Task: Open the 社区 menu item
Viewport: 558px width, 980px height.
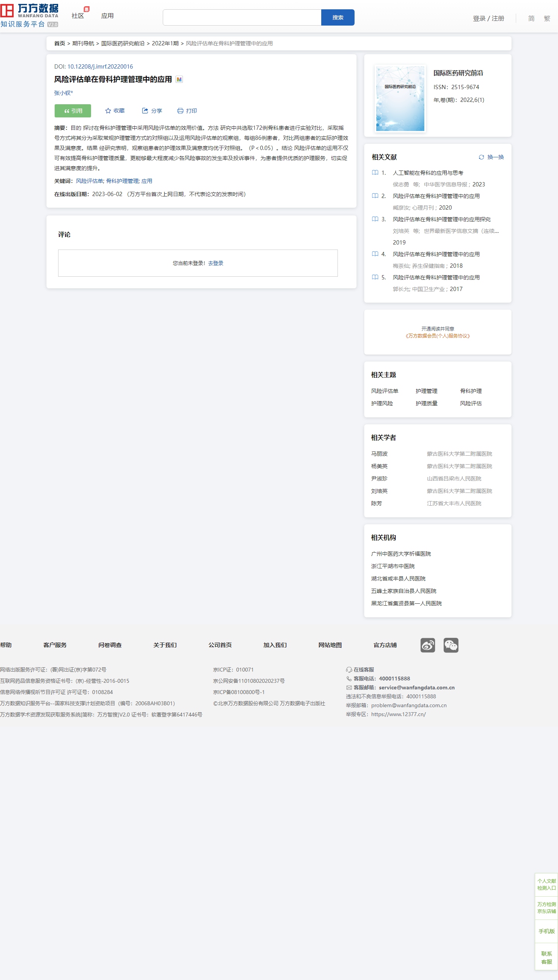Action: click(x=78, y=16)
